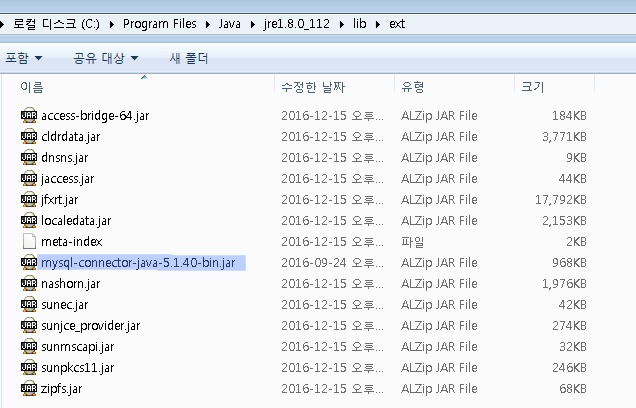Click the JAR icon of zipfs.jar
636x408 pixels.
coord(29,389)
